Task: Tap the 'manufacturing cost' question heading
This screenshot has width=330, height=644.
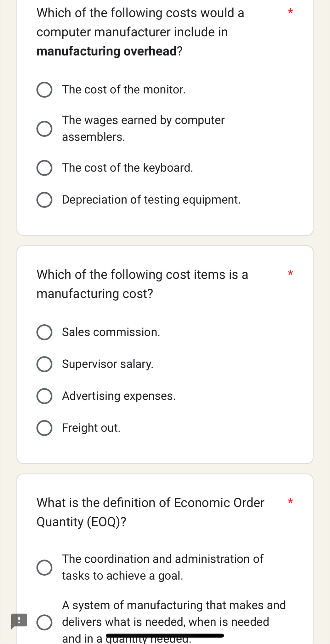Action: (142, 284)
